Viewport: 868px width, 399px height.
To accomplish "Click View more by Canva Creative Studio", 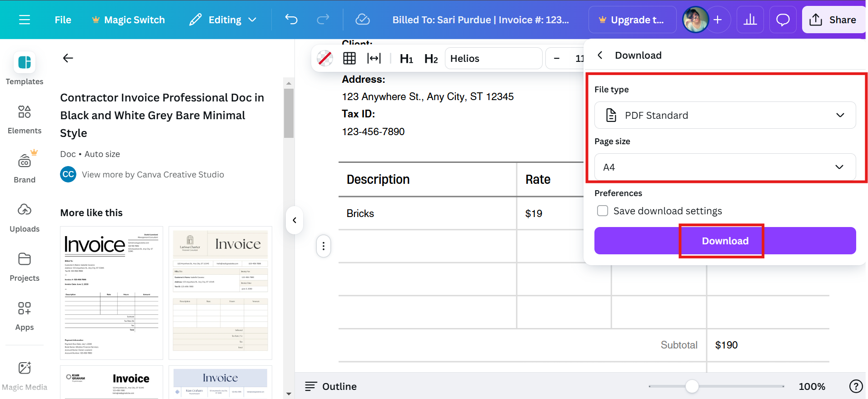I will pyautogui.click(x=153, y=175).
